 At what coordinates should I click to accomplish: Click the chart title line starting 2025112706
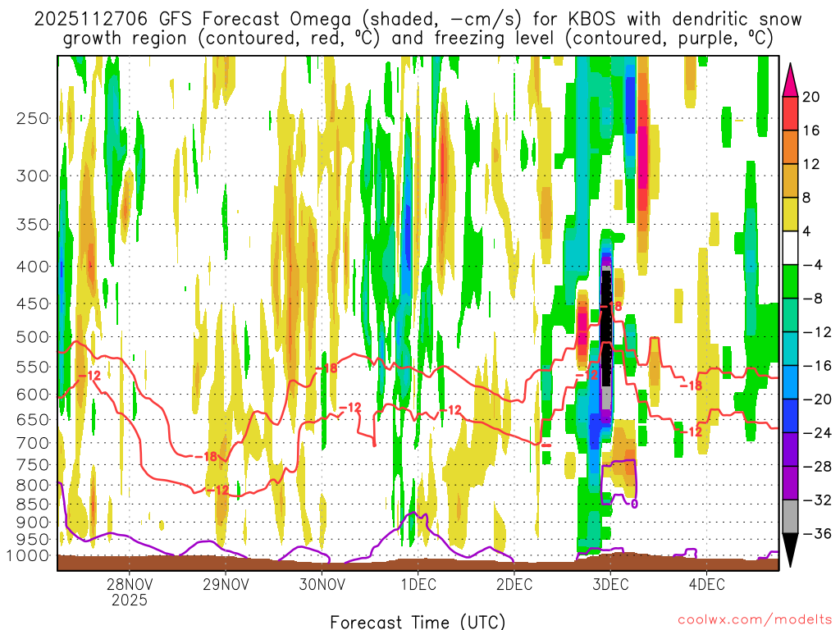tap(418, 20)
